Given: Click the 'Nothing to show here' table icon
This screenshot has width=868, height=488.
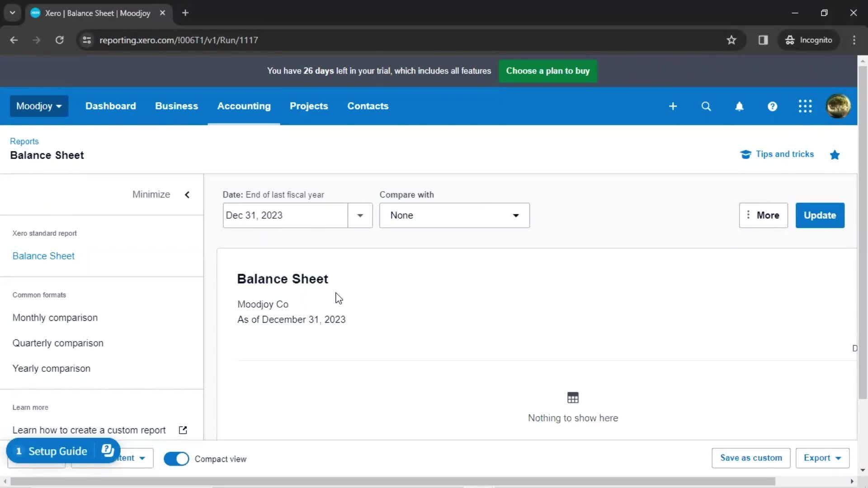Looking at the screenshot, I should click(573, 398).
